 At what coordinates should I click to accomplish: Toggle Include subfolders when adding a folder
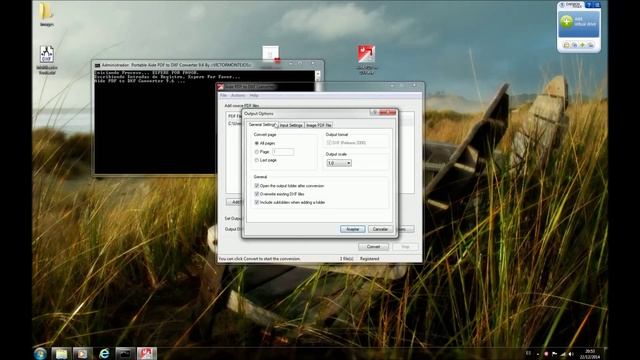pyautogui.click(x=257, y=202)
